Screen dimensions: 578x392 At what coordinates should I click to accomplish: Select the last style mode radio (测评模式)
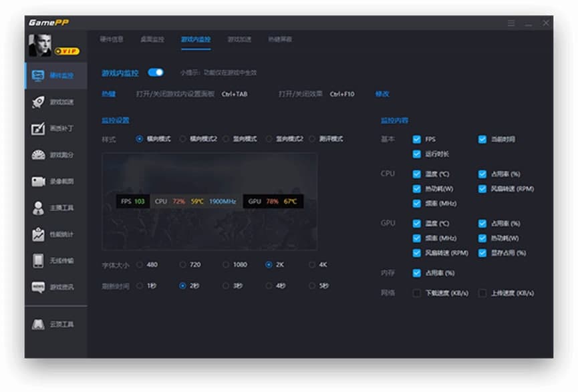[x=312, y=139]
